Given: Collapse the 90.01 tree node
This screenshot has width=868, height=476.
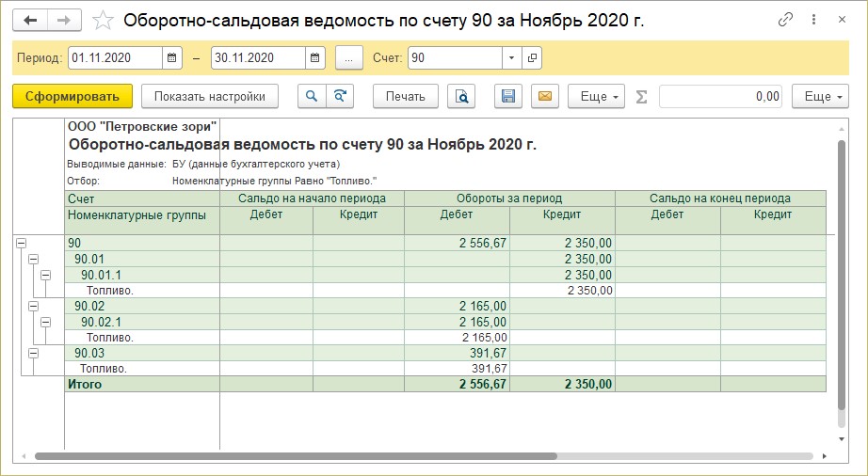Looking at the screenshot, I should point(33,259).
